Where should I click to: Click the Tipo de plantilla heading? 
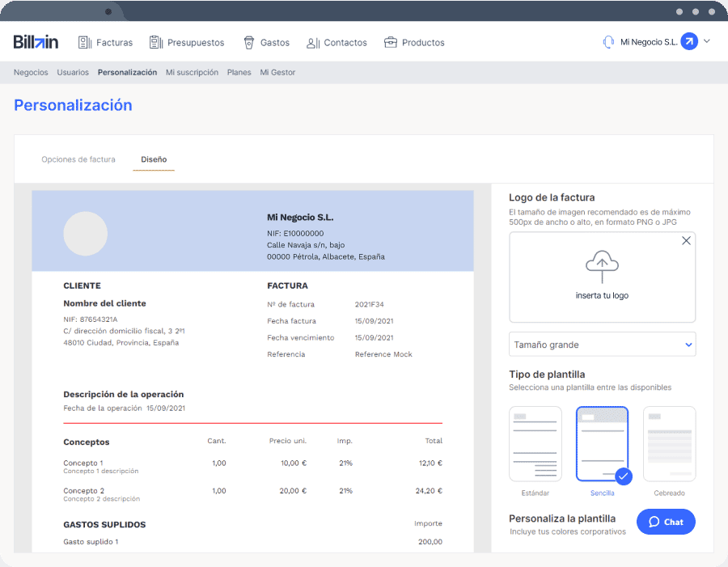[547, 374]
